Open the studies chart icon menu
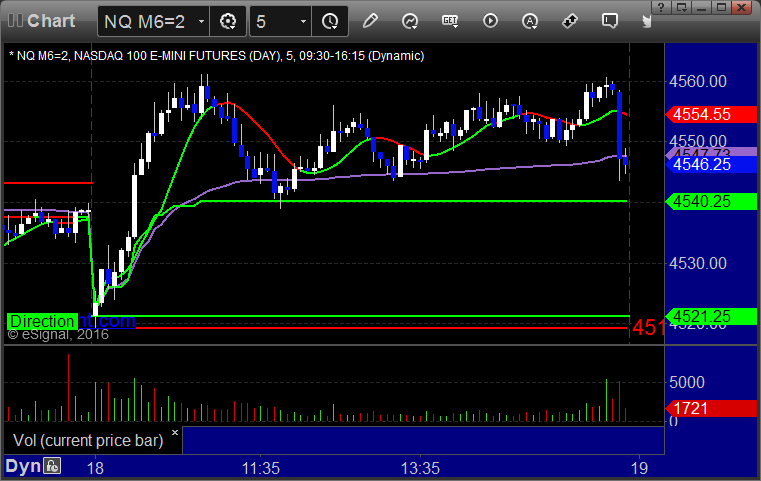Viewport: 761px width, 481px height. [410, 21]
